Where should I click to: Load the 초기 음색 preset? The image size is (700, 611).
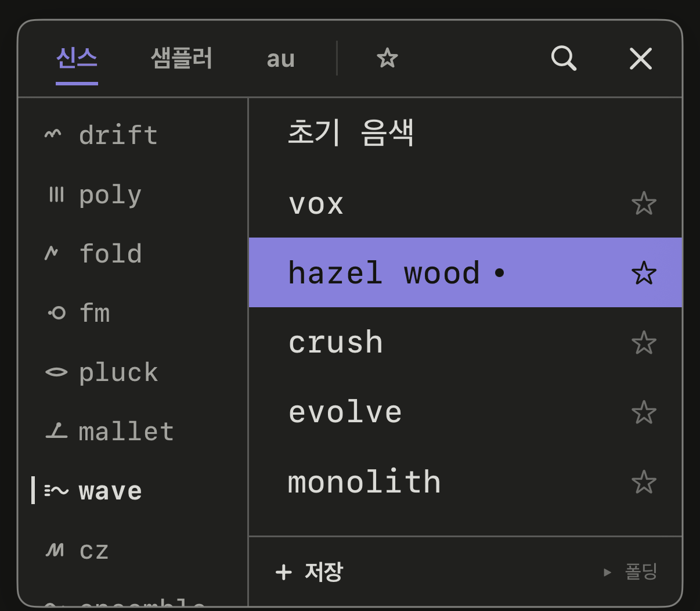pos(465,133)
